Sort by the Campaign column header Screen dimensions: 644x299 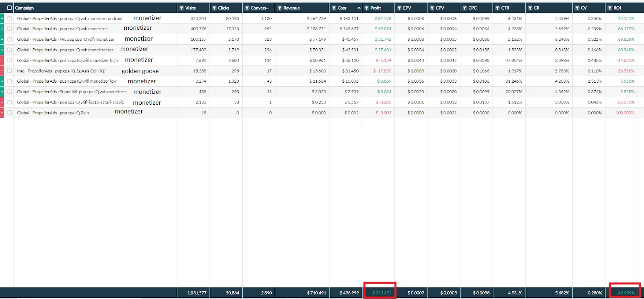click(x=25, y=8)
